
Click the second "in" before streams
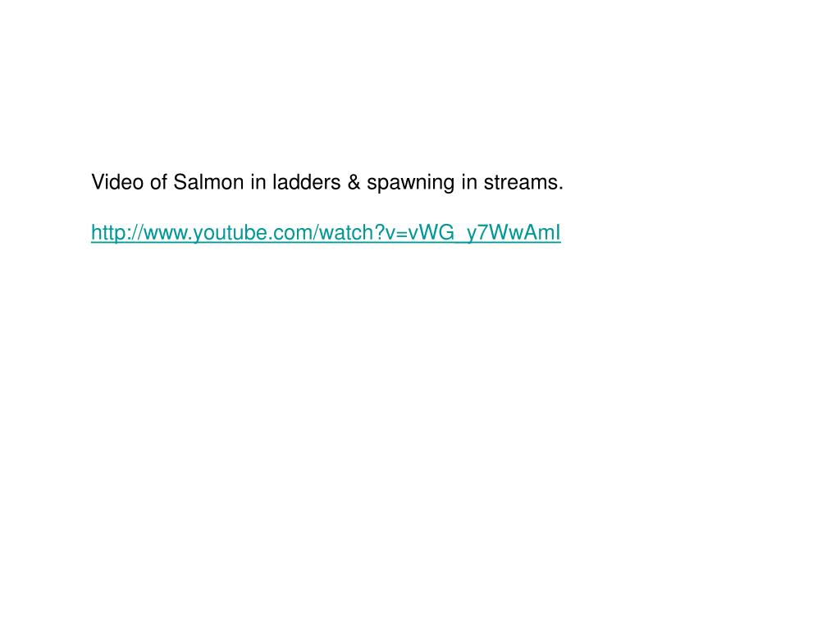point(469,182)
